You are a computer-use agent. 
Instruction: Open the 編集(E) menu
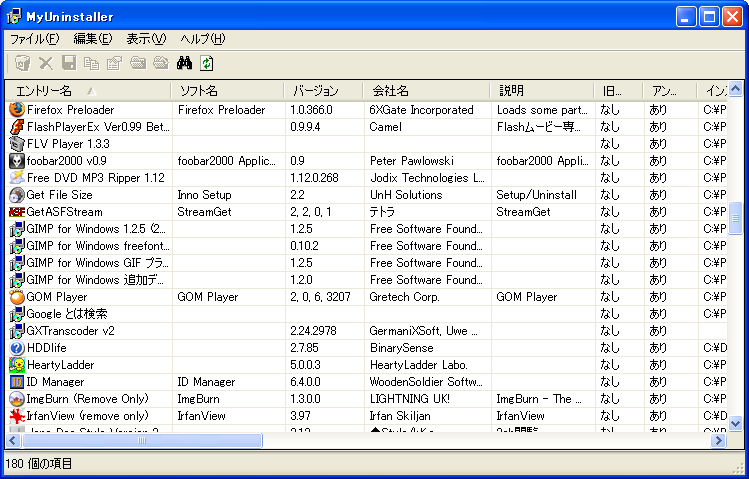[93, 39]
